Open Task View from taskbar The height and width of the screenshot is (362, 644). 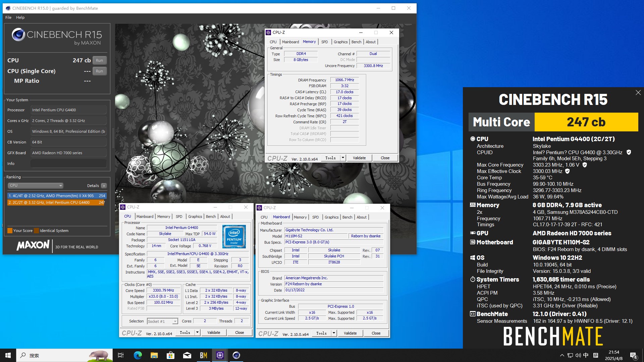121,355
